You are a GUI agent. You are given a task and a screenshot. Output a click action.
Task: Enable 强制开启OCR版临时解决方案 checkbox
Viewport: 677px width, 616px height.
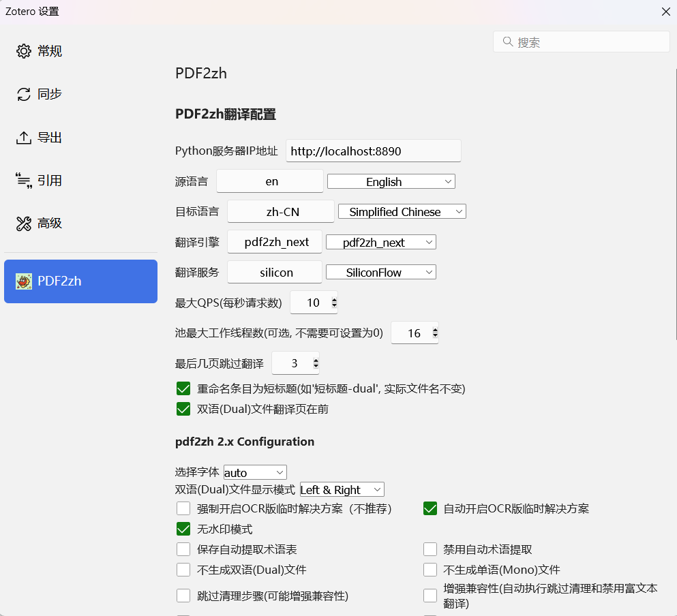[x=183, y=508]
